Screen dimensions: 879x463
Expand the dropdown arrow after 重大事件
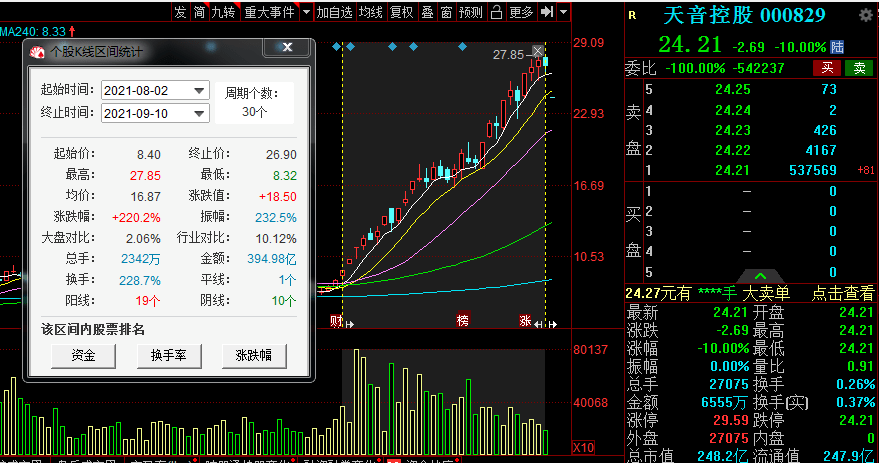(x=306, y=12)
